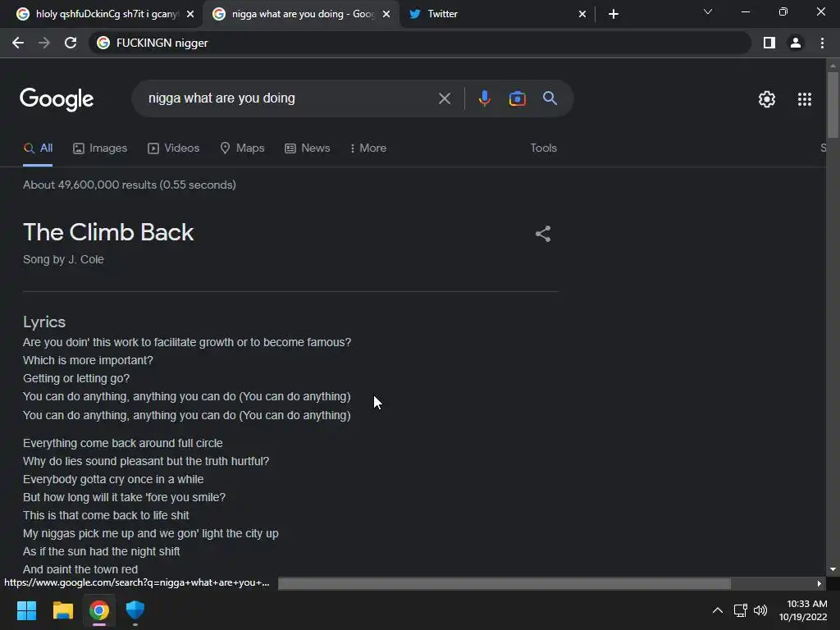Close the active Google search tab
The image size is (840, 630).
[x=386, y=14]
